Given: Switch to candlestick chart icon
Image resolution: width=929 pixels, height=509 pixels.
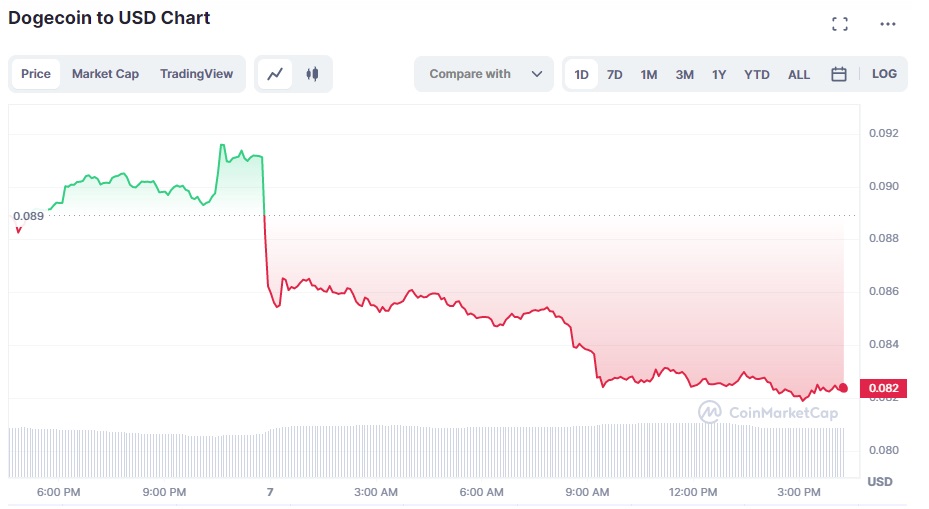Looking at the screenshot, I should click(x=312, y=74).
